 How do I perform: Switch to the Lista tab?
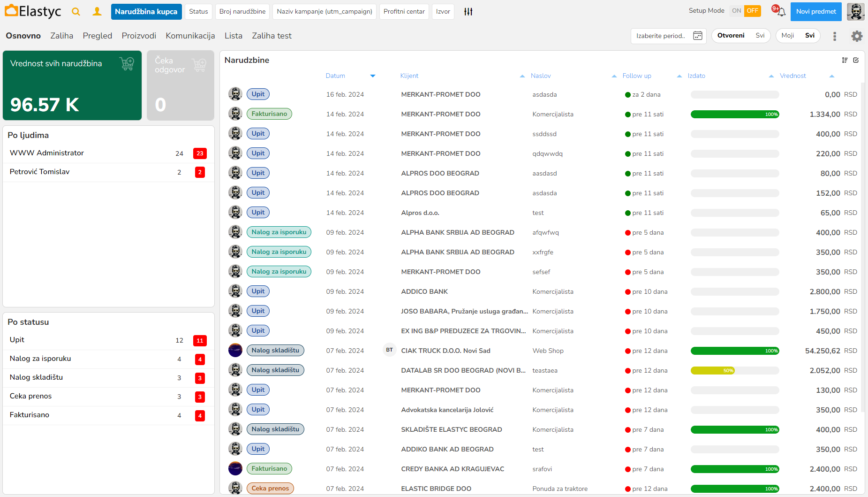(x=234, y=36)
